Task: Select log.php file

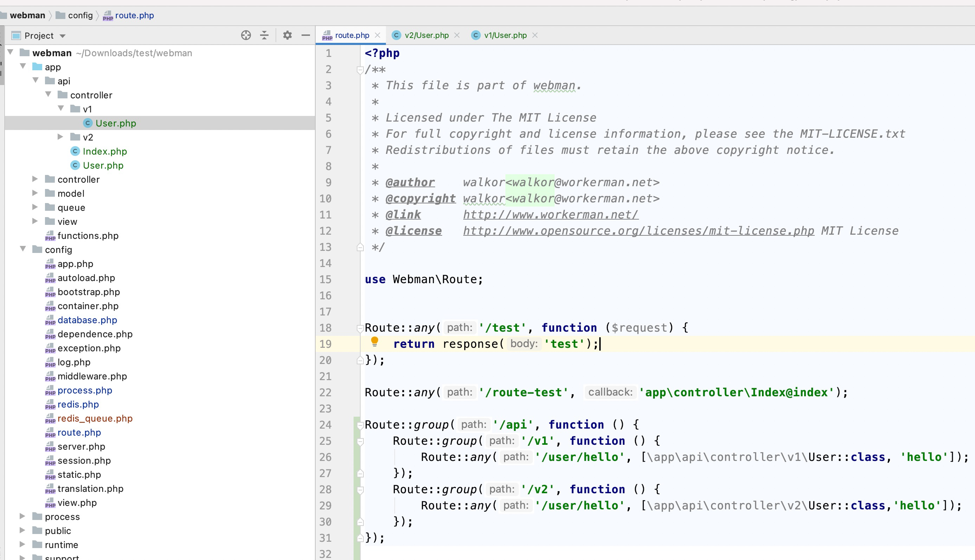Action: click(x=74, y=362)
